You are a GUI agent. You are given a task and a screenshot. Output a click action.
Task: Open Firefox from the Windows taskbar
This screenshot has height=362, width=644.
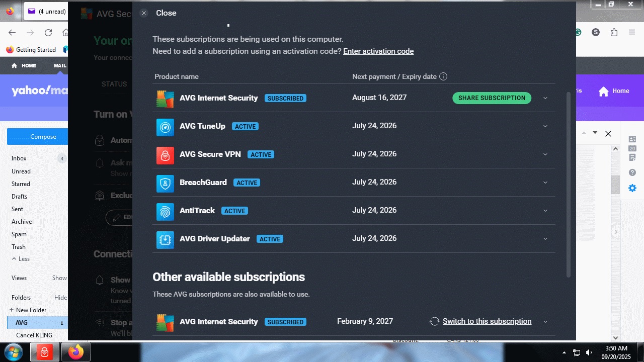[76, 352]
